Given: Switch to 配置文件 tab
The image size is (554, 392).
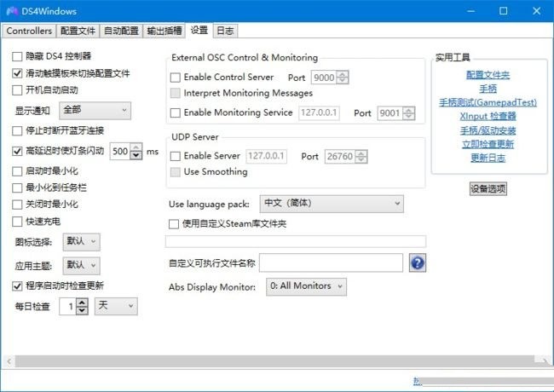Looking at the screenshot, I should coord(78,31).
